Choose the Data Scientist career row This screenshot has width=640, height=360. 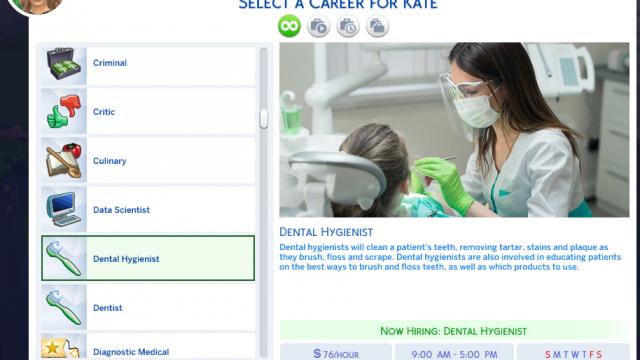pyautogui.click(x=148, y=209)
